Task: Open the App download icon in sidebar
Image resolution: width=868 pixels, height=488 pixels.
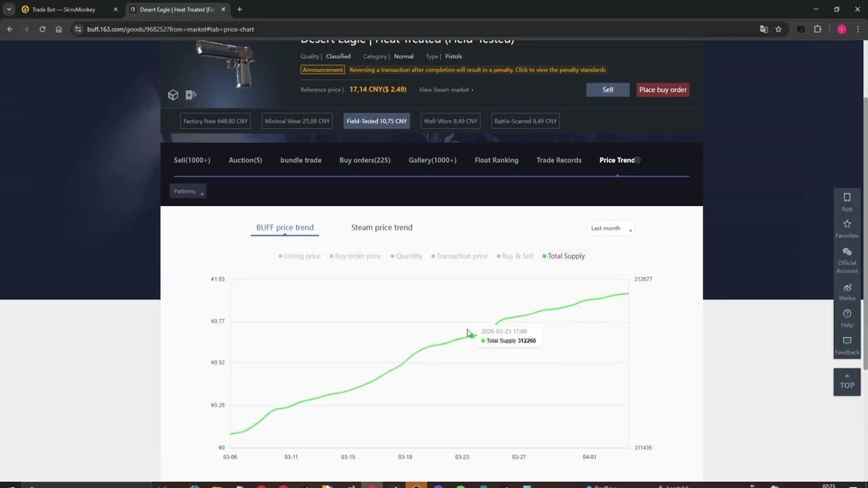Action: click(x=847, y=201)
